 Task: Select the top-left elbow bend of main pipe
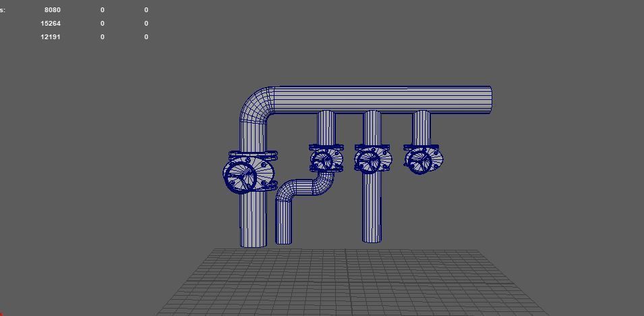click(256, 104)
